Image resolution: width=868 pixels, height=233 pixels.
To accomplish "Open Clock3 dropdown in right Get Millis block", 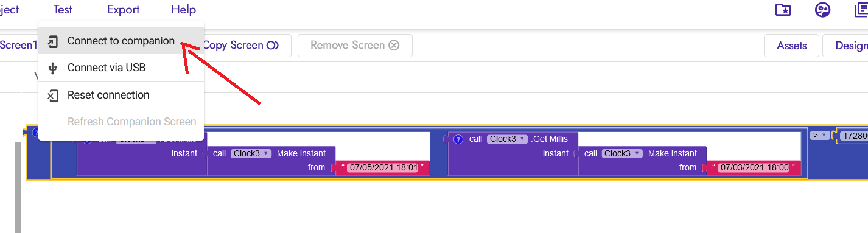I will 506,139.
